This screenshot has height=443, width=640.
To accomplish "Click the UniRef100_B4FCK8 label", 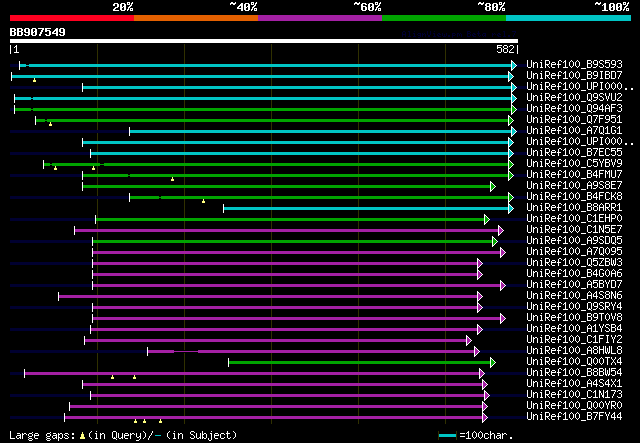I will 574,197.
